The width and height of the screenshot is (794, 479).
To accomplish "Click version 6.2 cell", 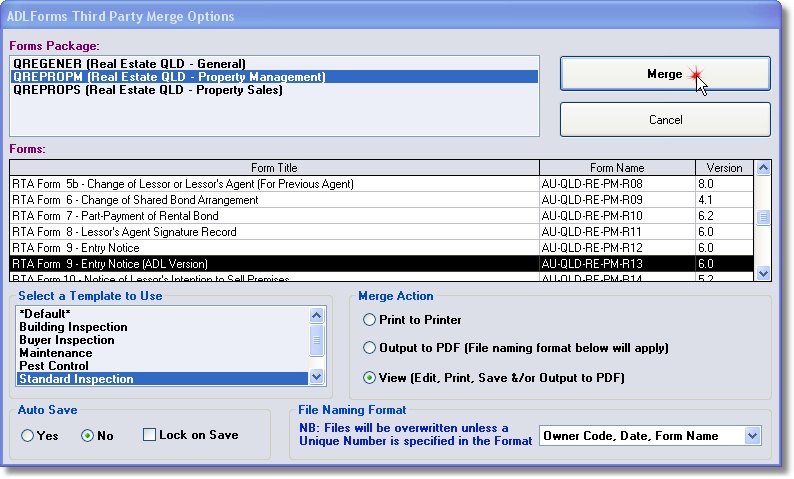I will tap(724, 216).
